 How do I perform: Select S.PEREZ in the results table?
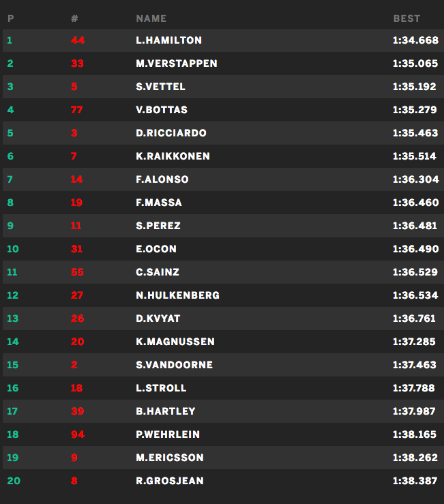click(x=158, y=226)
